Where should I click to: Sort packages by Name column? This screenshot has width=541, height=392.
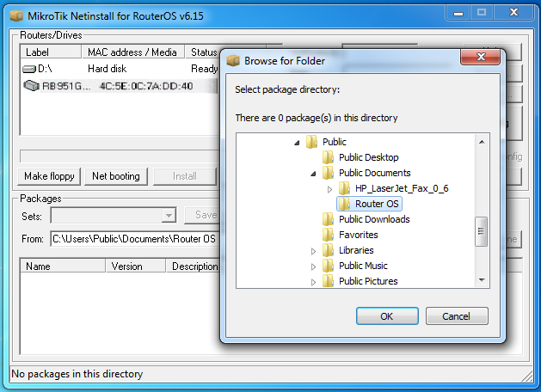(x=63, y=266)
